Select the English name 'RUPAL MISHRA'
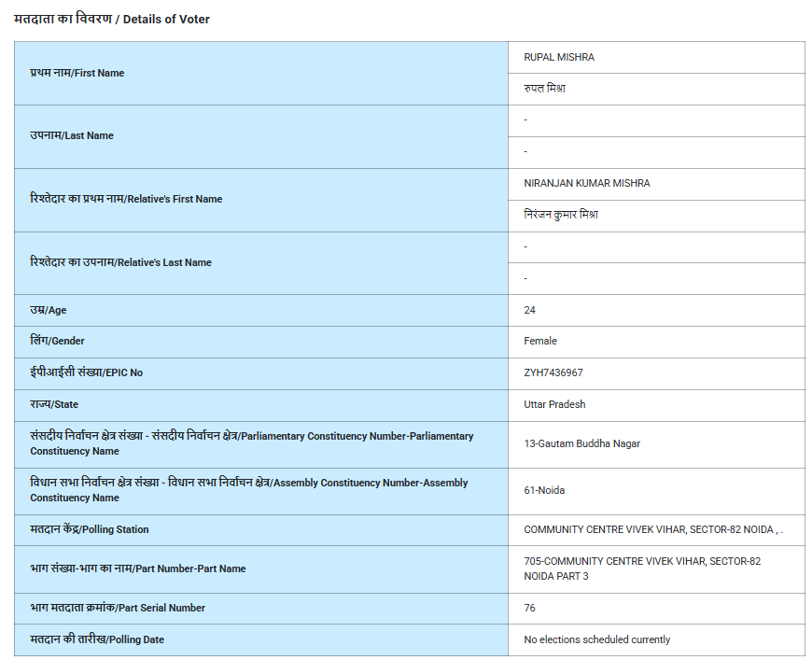The image size is (812, 660). point(559,57)
